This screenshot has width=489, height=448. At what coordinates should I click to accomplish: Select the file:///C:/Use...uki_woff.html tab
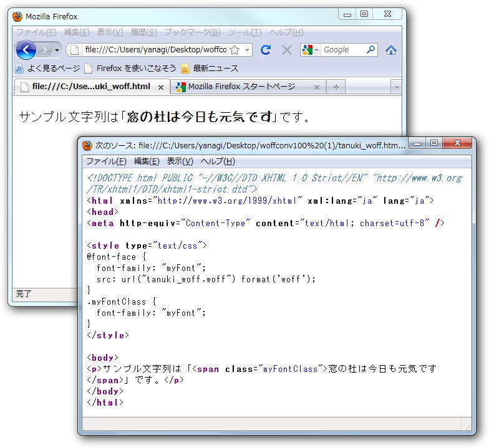tap(91, 87)
